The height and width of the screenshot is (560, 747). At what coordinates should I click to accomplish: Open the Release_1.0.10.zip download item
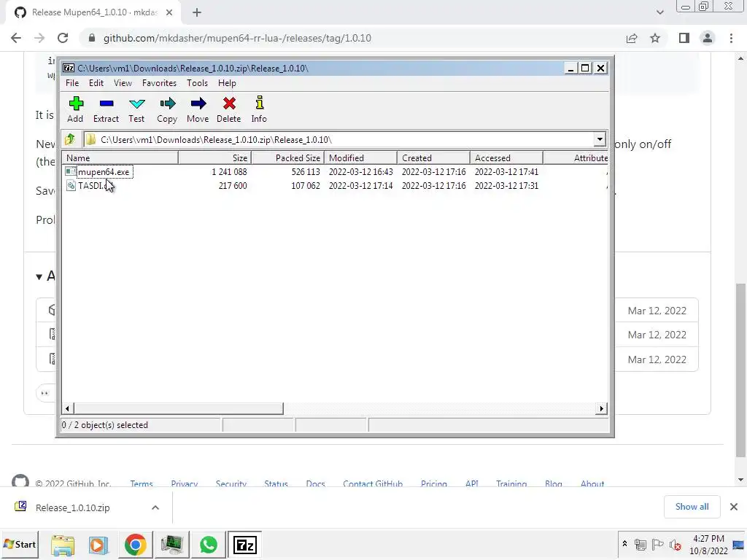(72, 507)
